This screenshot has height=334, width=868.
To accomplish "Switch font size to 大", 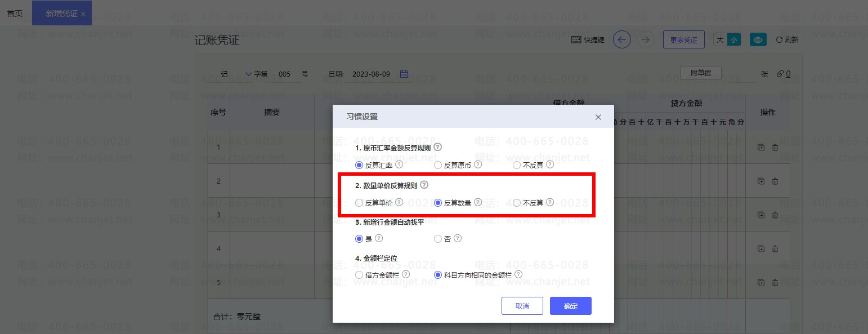I will [x=720, y=40].
